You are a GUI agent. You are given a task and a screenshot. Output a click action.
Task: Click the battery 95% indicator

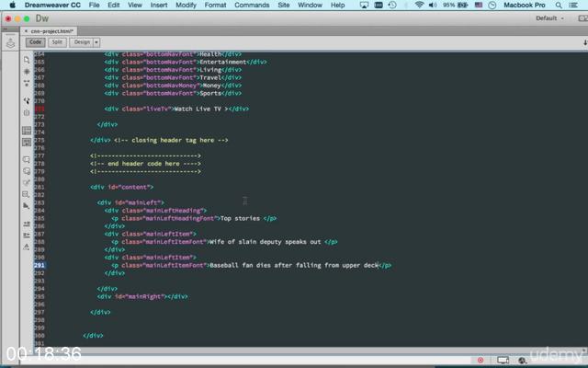point(455,5)
